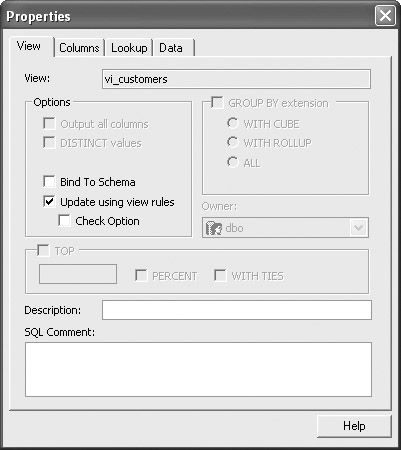
Task: Toggle WITH TIES checkbox
Action: point(220,276)
